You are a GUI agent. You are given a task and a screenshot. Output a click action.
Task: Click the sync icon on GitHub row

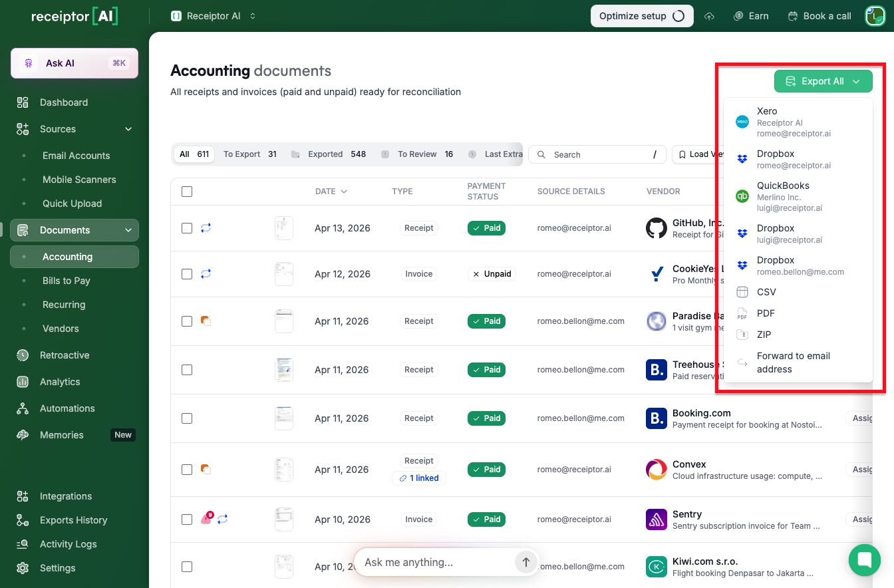click(x=206, y=227)
